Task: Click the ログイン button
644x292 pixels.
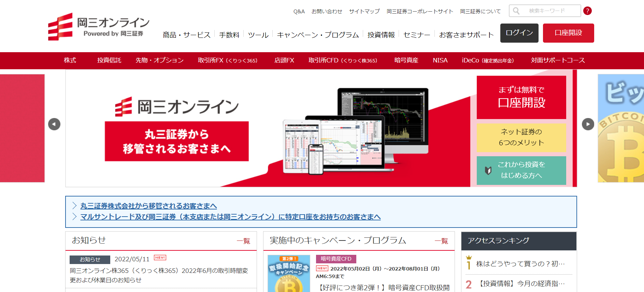Action: tap(519, 33)
